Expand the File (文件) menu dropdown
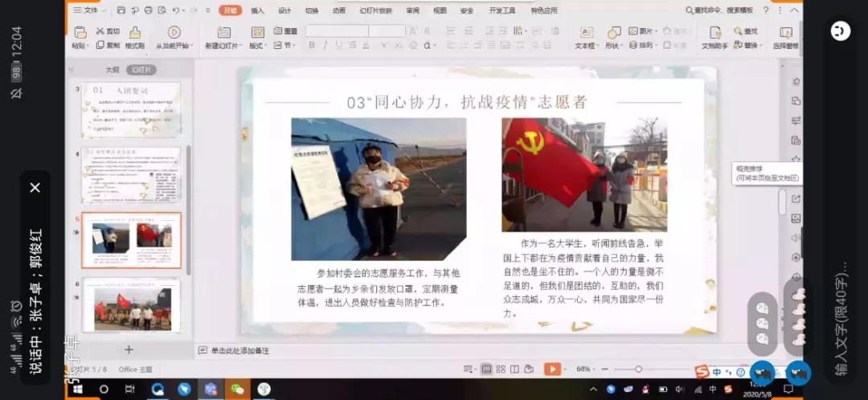Screen dimensions: 868x400 click(88, 10)
